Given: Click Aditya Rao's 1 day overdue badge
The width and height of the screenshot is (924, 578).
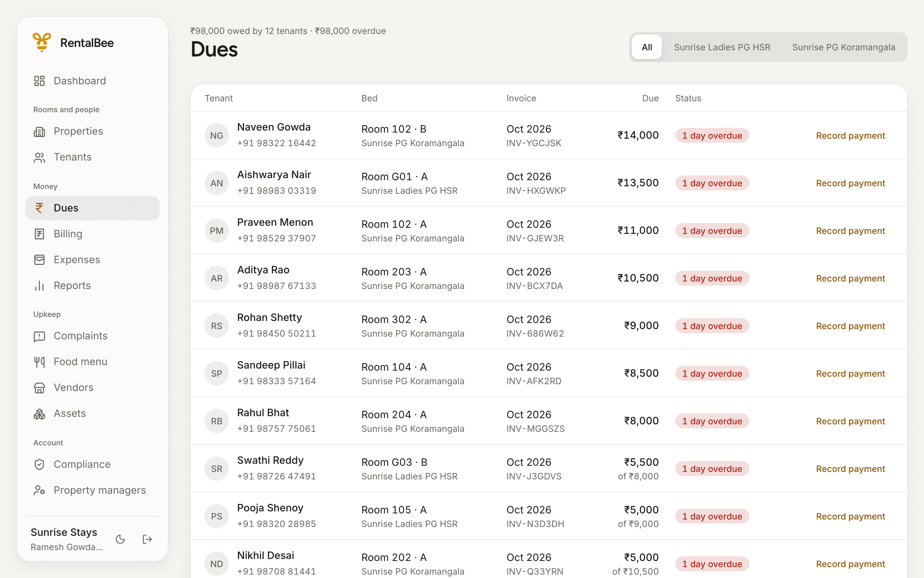Looking at the screenshot, I should click(712, 278).
